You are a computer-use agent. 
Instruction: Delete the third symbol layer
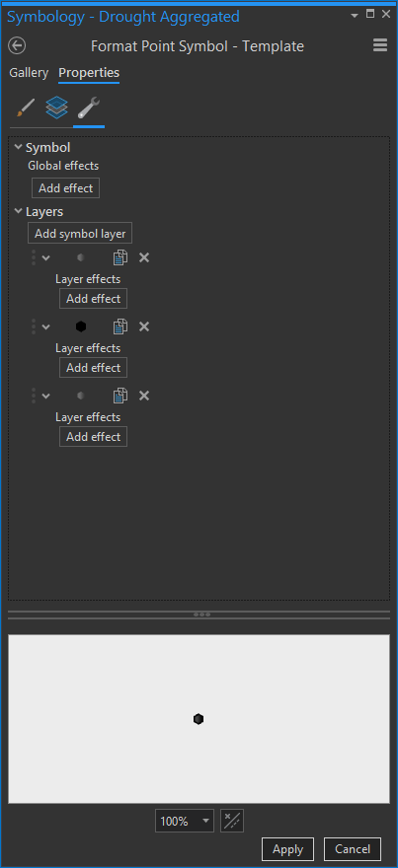[x=144, y=396]
